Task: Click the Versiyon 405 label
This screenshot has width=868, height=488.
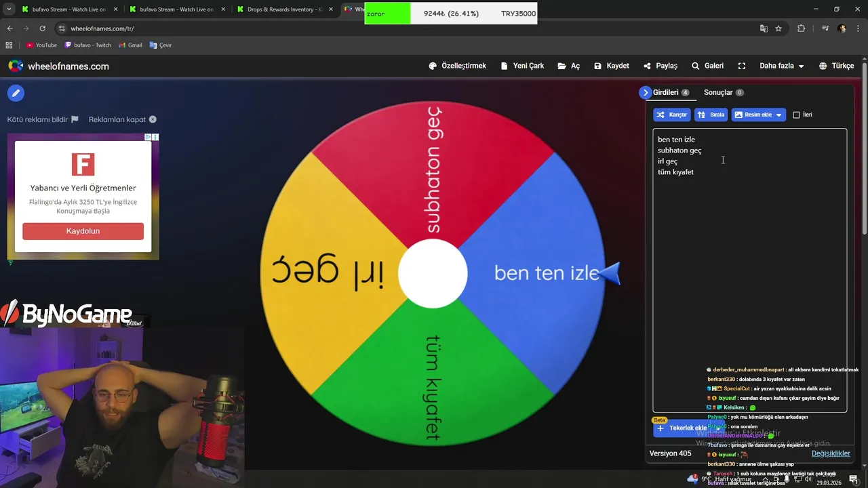Action: [x=670, y=453]
